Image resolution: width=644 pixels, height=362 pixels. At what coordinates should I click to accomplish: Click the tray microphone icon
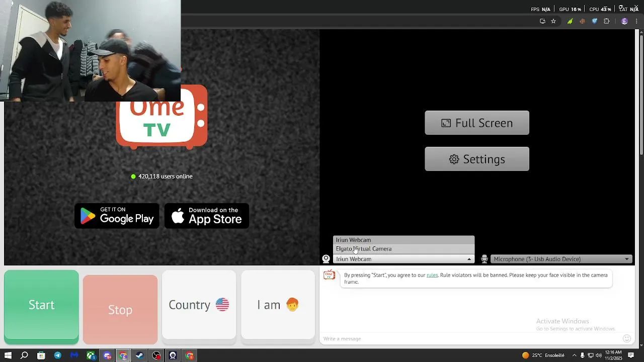point(583,355)
